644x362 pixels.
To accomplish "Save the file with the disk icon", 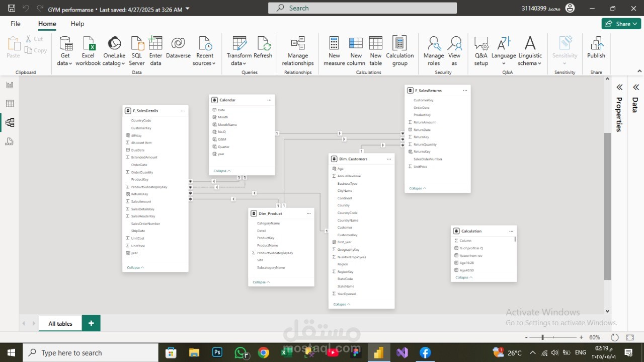I will coord(11,9).
